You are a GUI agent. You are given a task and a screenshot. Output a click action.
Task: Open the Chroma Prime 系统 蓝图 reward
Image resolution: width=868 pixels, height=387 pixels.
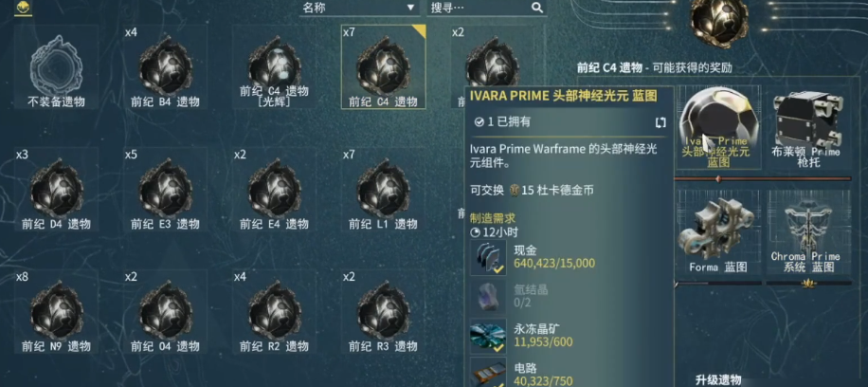tap(808, 232)
